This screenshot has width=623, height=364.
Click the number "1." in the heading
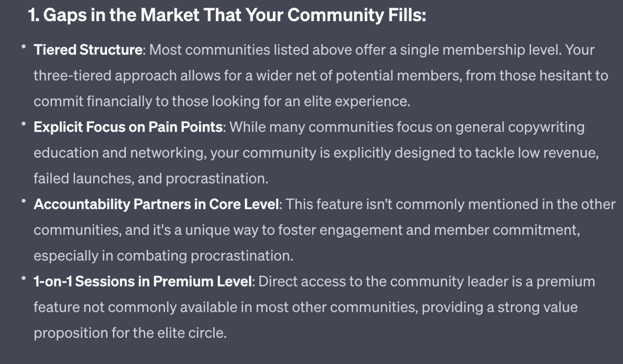coord(33,15)
